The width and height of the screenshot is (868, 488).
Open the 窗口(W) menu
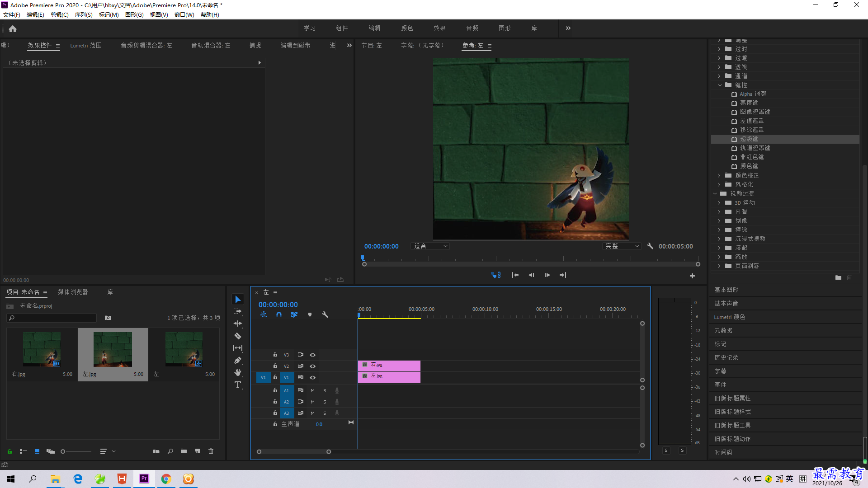pyautogui.click(x=184, y=15)
